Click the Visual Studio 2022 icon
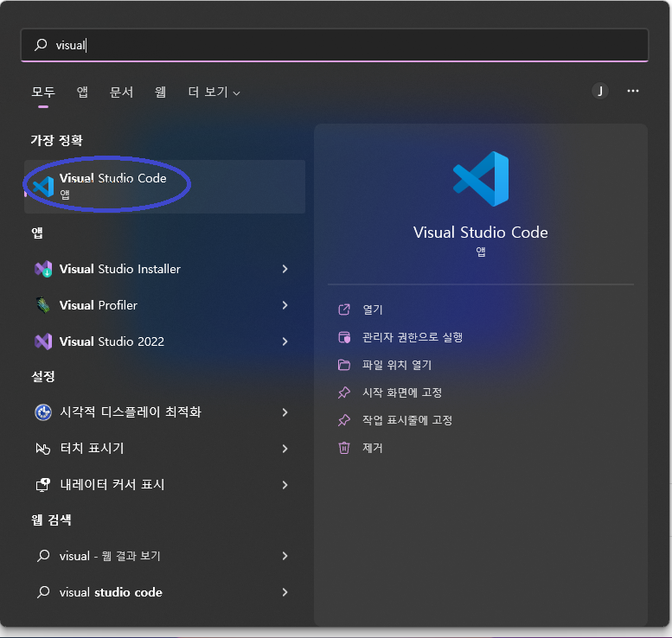The height and width of the screenshot is (638, 672). coord(43,341)
